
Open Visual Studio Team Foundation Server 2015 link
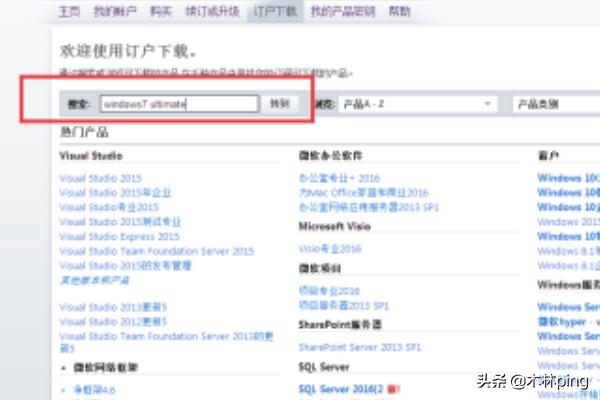[157, 252]
